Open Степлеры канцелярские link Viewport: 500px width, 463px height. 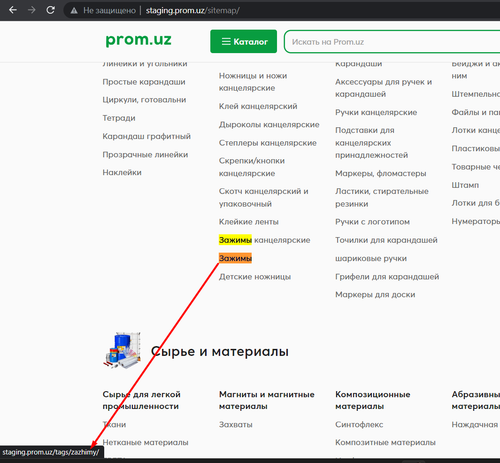(x=268, y=143)
